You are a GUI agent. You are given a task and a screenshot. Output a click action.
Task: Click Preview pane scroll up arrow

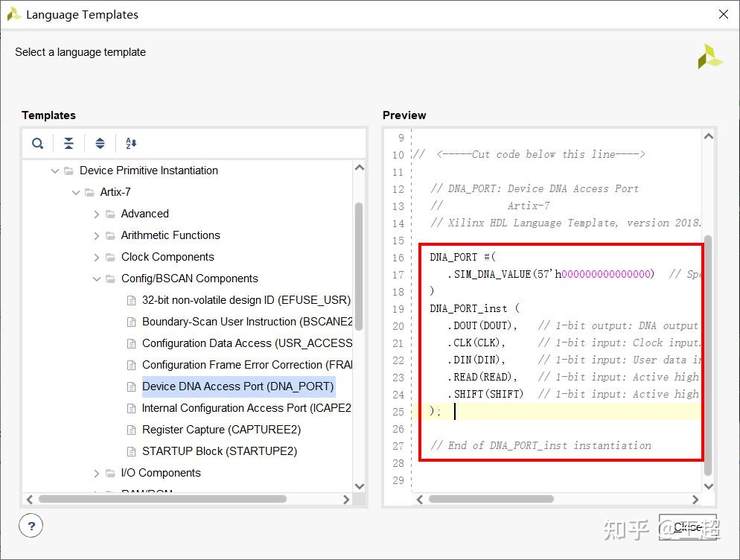[x=708, y=136]
